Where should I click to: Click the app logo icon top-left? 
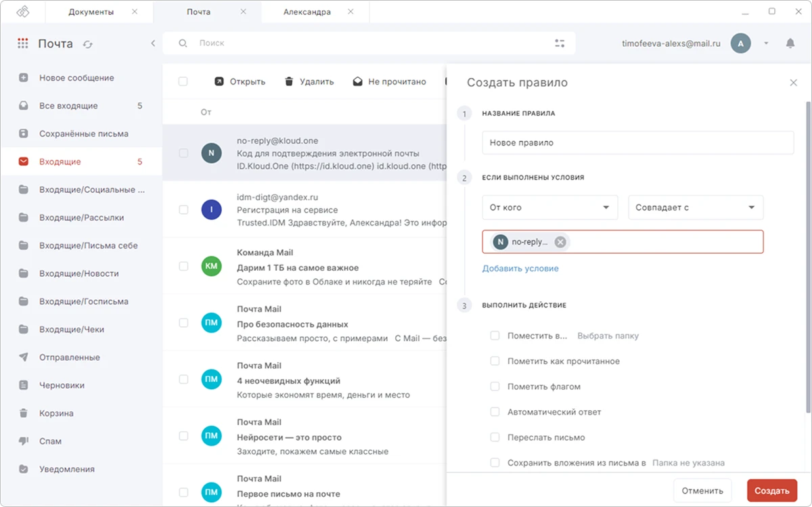(23, 12)
